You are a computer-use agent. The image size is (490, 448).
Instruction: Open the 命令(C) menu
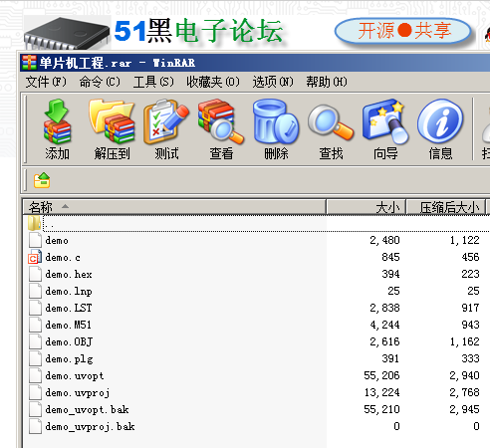point(100,82)
